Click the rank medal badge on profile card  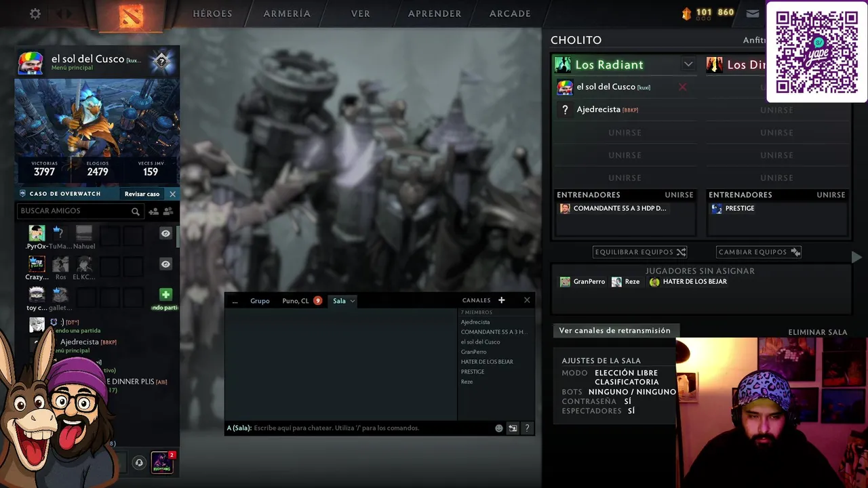161,62
